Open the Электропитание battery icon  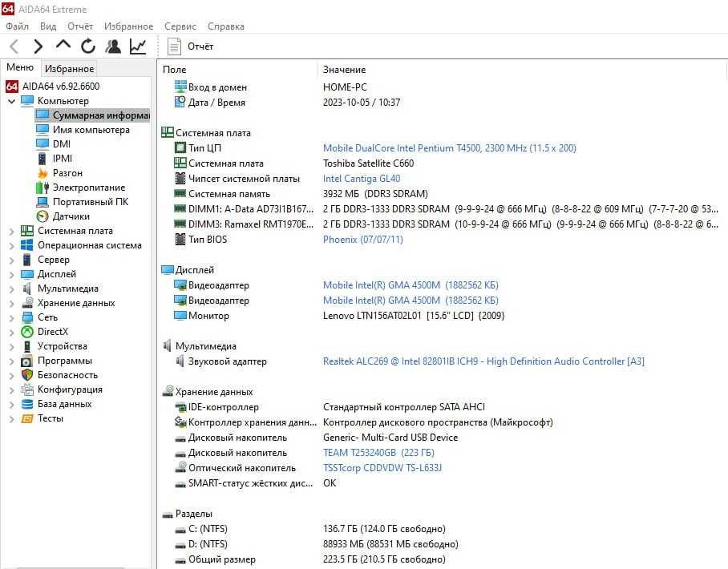[x=42, y=187]
